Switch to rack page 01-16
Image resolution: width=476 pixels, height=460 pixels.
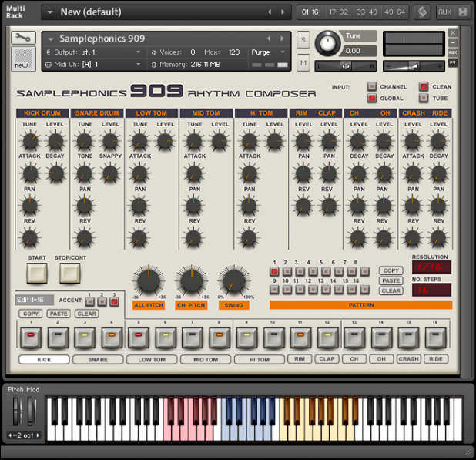point(310,12)
